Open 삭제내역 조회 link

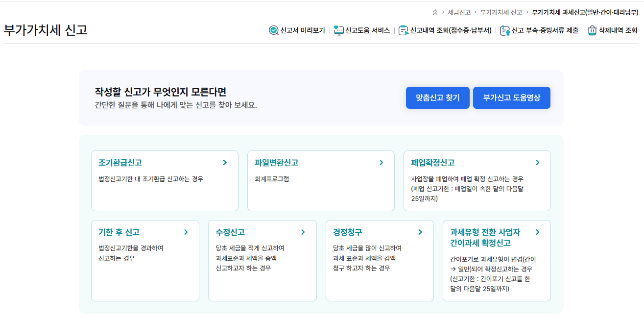point(618,30)
